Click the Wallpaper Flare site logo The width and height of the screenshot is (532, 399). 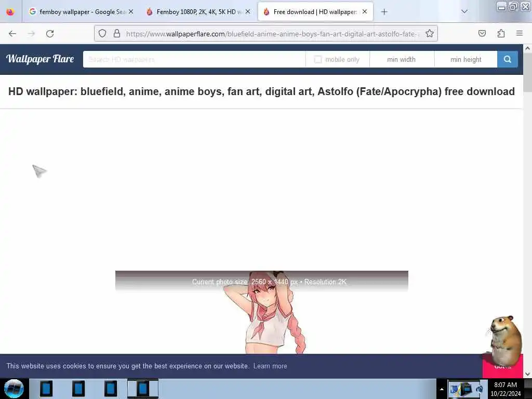tap(40, 59)
